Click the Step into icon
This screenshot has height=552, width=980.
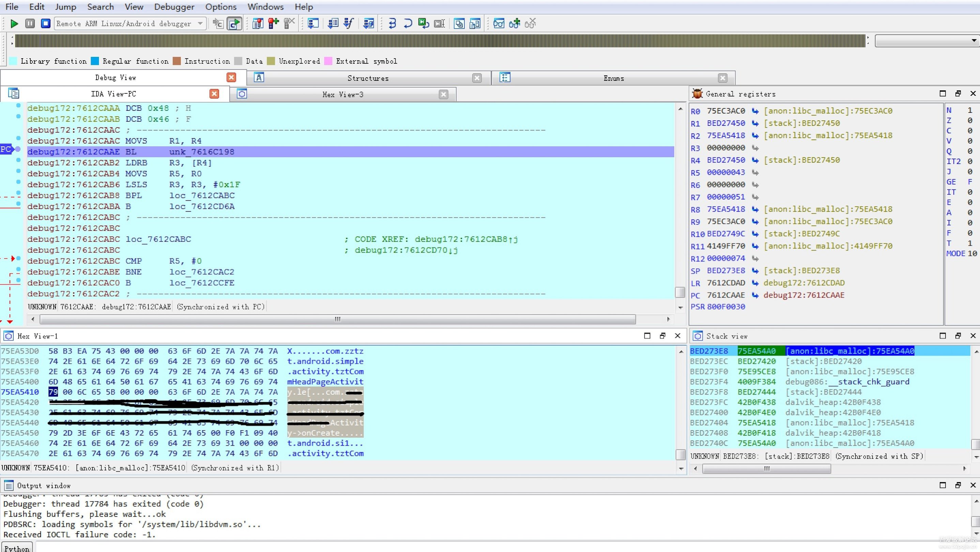[392, 24]
